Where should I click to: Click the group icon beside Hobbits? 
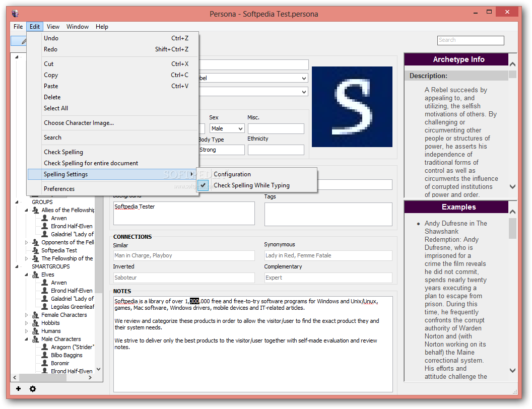point(35,323)
